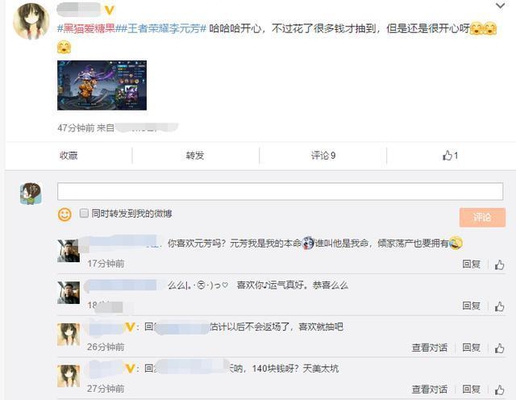Screen dimensions: 516x400
Task: Like the 27分钟前 comment
Action: tap(499, 390)
